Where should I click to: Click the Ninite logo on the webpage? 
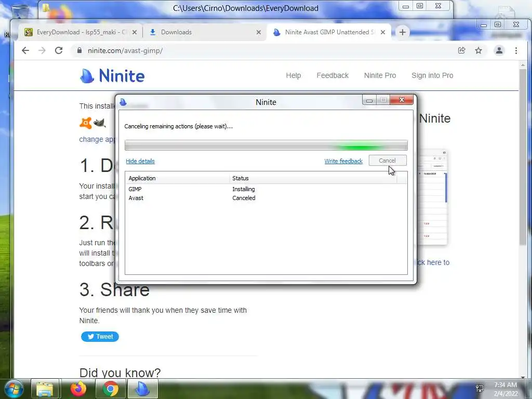pyautogui.click(x=112, y=76)
